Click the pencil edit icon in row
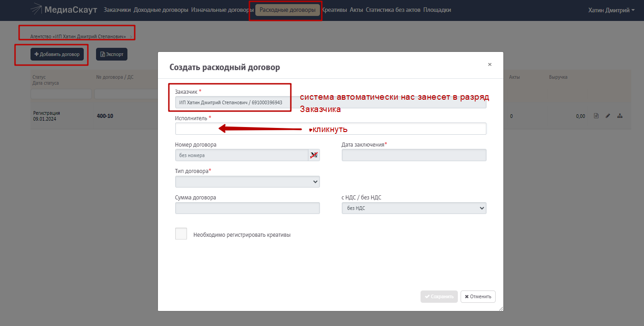 608,116
